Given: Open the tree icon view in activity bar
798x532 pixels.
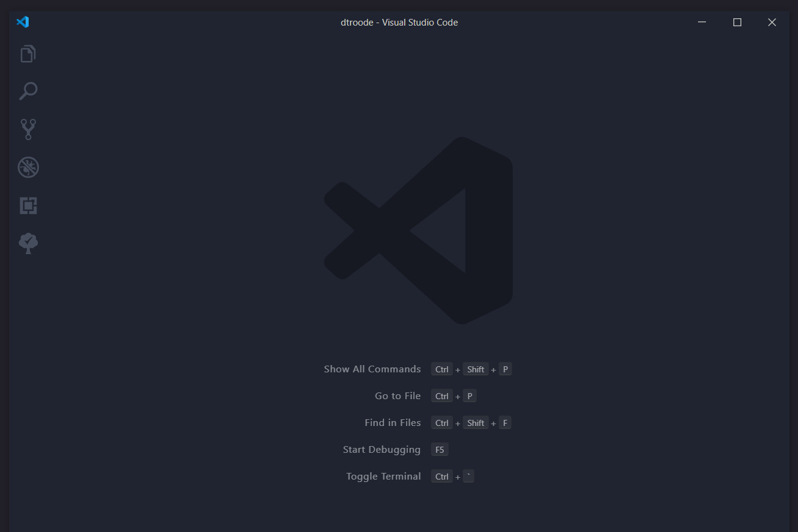Looking at the screenshot, I should (x=28, y=243).
